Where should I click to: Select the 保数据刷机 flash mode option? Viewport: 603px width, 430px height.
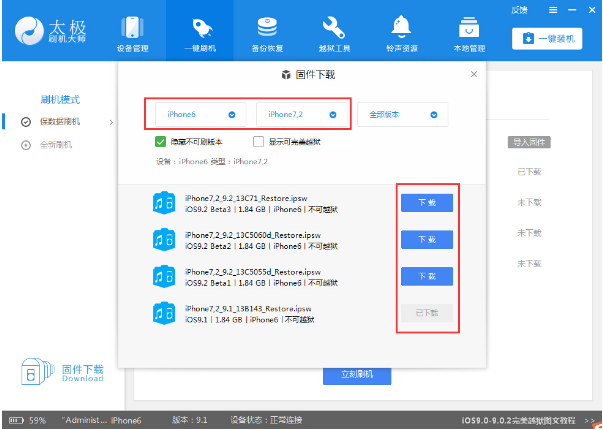(x=60, y=122)
